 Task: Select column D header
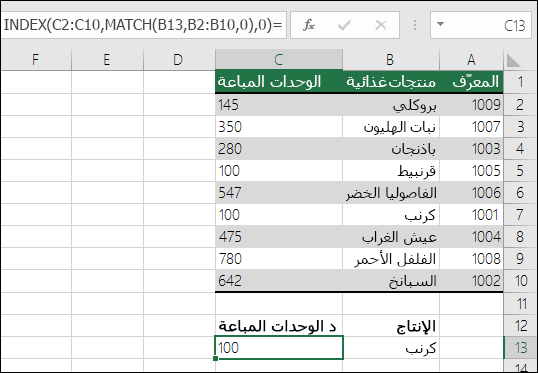click(x=179, y=60)
